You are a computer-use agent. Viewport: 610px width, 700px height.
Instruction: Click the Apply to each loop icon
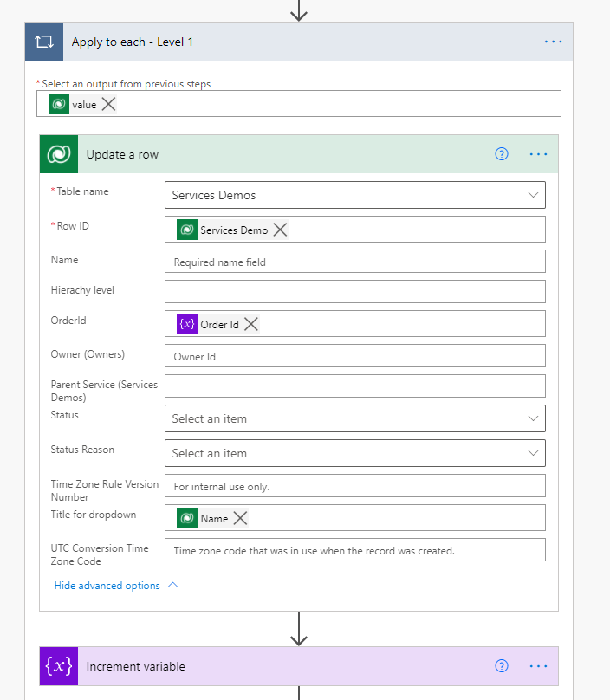(43, 42)
